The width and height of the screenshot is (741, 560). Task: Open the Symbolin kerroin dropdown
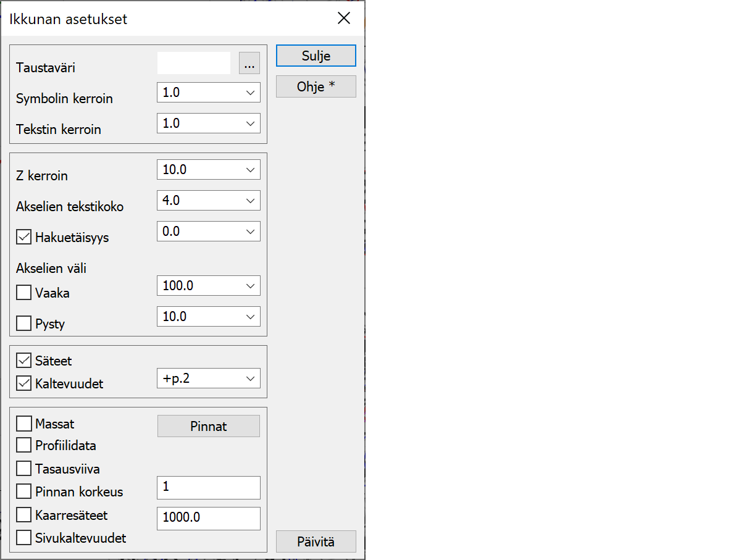209,93
